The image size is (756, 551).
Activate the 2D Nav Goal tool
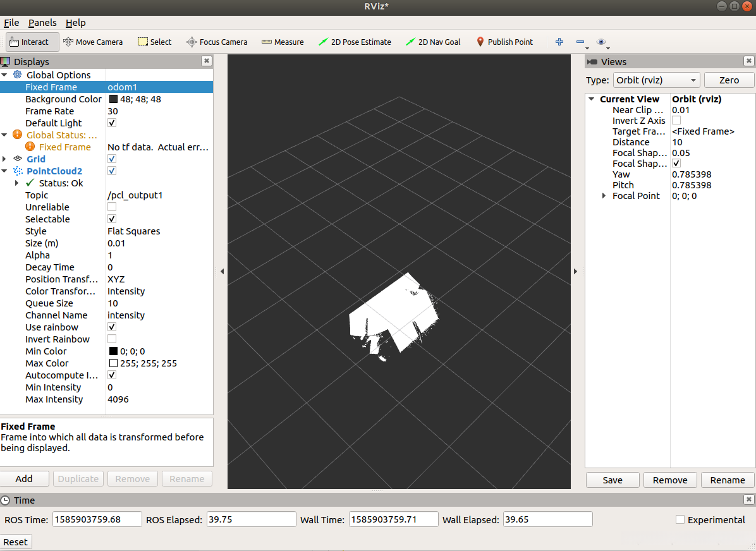click(433, 42)
